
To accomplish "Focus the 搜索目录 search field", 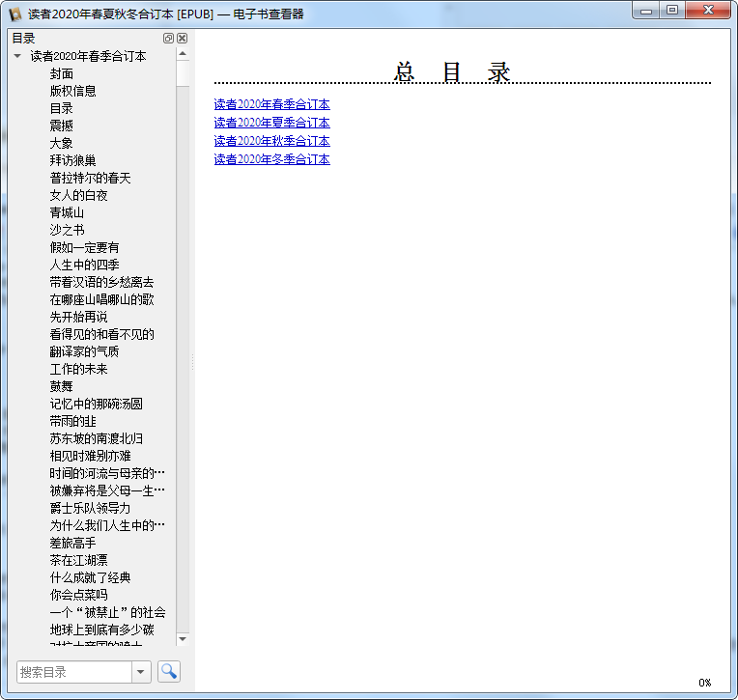I will [74, 672].
